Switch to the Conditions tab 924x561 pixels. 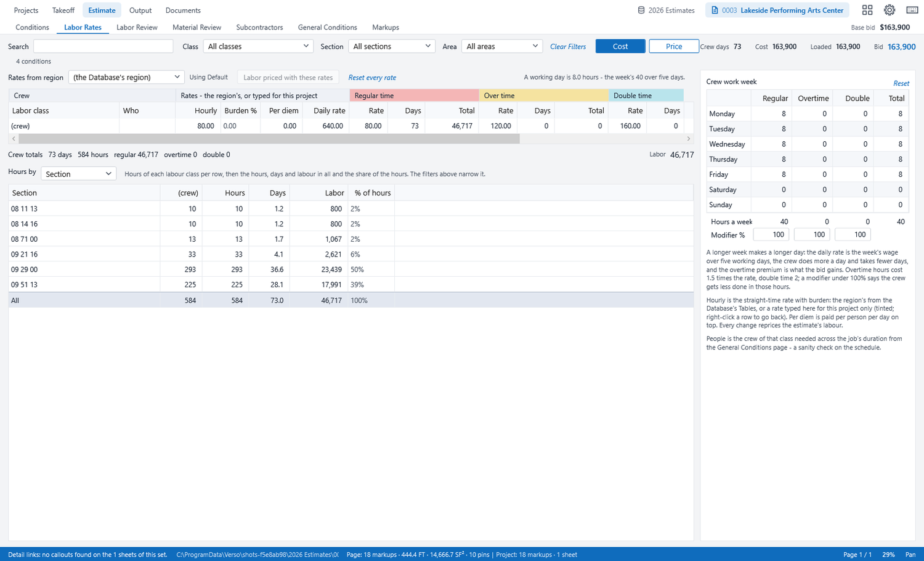pyautogui.click(x=32, y=27)
